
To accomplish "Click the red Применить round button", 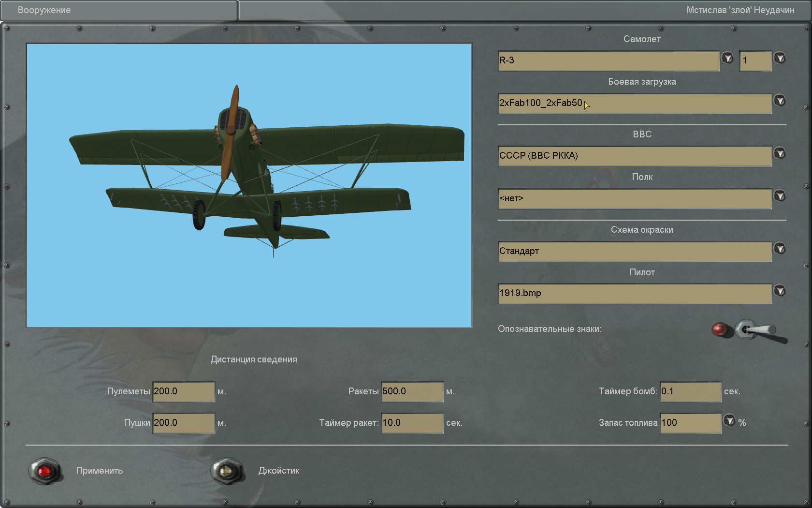I will [x=45, y=471].
